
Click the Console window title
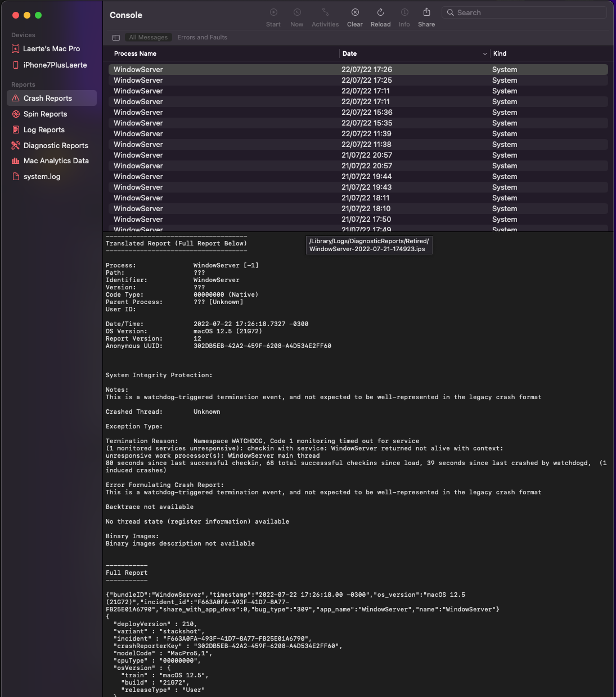126,15
